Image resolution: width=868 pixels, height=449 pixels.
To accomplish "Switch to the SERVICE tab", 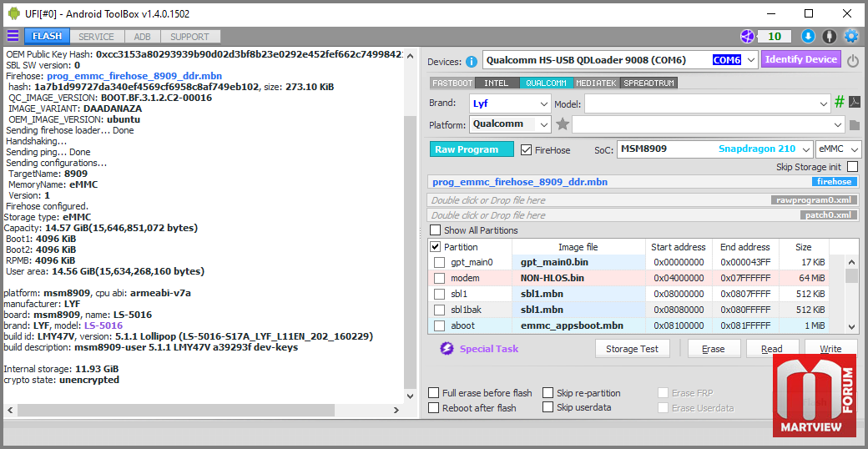I will pyautogui.click(x=96, y=37).
